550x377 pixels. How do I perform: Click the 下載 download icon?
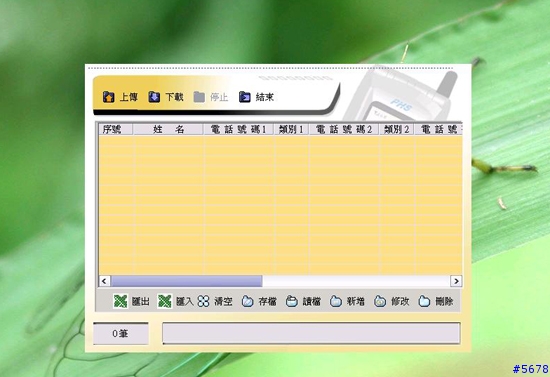point(154,97)
